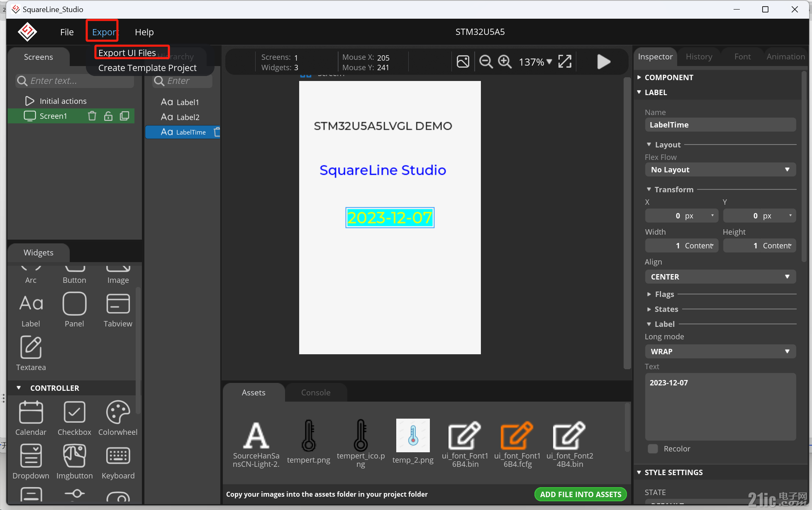The width and height of the screenshot is (812, 510).
Task: Click the SquareLine Studio logo icon
Action: pos(27,32)
